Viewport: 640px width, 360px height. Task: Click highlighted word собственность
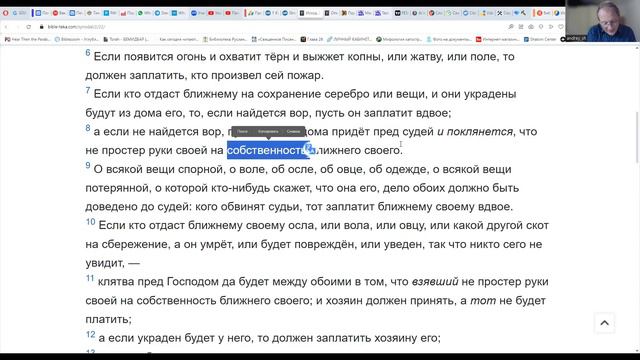[x=268, y=150]
